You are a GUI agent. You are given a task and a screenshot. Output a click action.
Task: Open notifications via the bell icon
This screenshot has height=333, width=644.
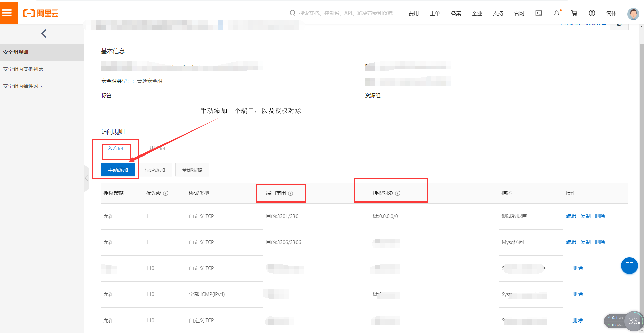[556, 14]
